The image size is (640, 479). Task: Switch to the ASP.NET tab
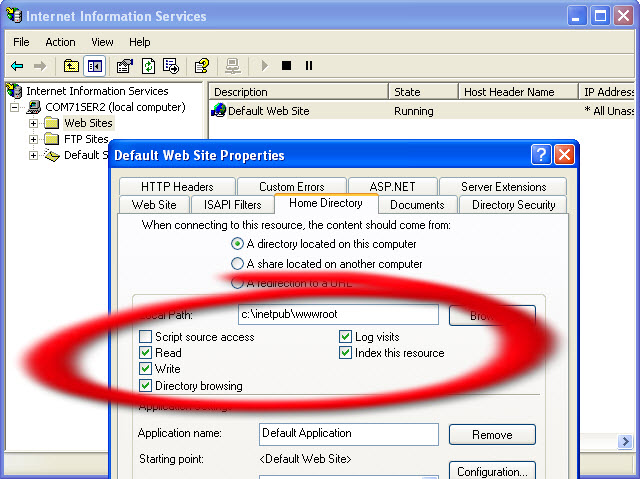coord(392,186)
